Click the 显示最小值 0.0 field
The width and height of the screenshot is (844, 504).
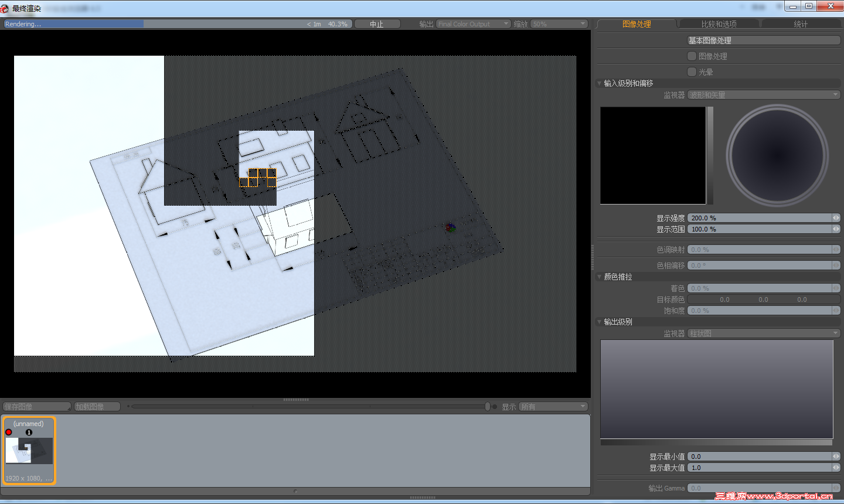[760, 457]
